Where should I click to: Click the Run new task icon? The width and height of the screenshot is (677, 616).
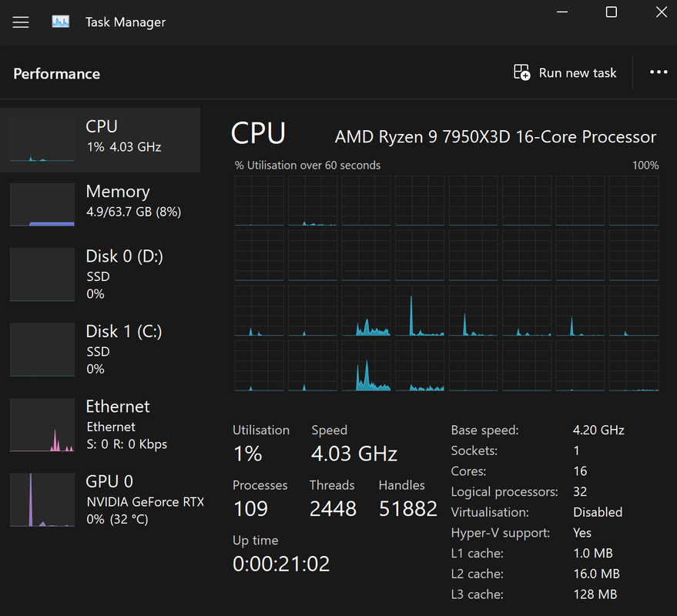tap(521, 72)
